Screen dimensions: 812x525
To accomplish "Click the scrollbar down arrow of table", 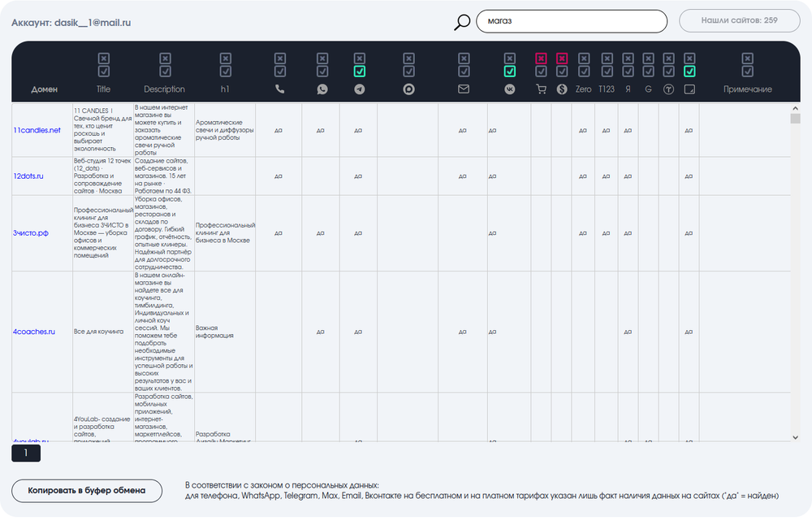I will click(x=796, y=437).
